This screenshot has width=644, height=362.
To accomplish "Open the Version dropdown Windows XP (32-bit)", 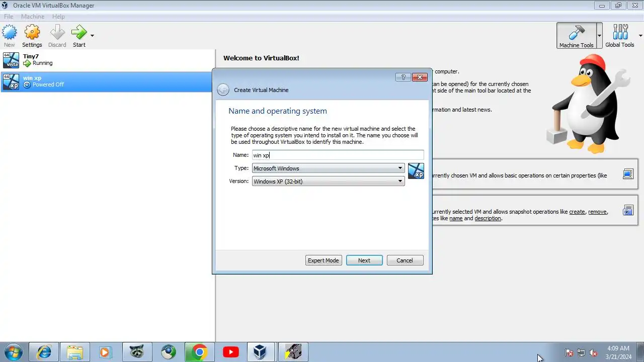I will (x=328, y=182).
